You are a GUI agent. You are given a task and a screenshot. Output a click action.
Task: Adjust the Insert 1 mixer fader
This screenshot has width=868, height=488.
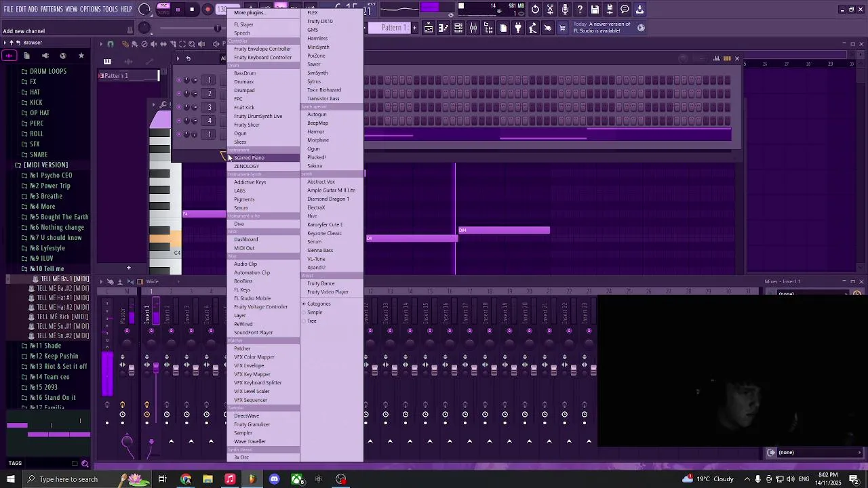[156, 367]
